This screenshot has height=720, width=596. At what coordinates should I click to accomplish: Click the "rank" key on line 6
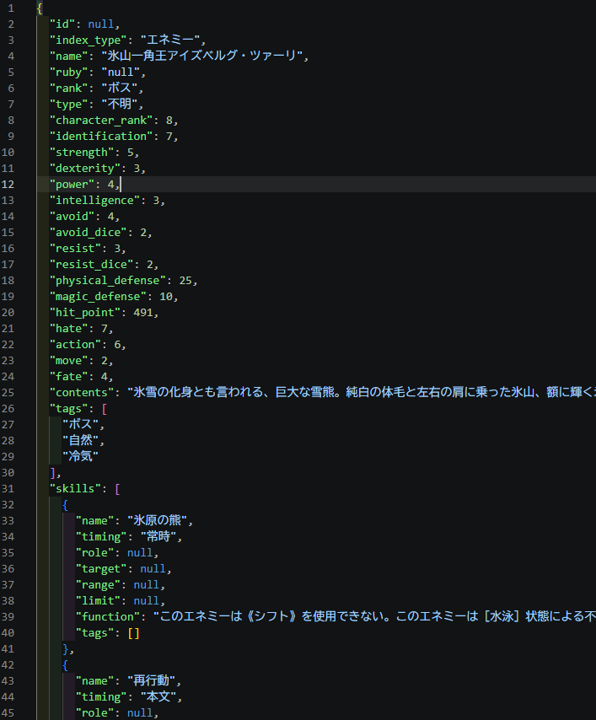tap(68, 88)
